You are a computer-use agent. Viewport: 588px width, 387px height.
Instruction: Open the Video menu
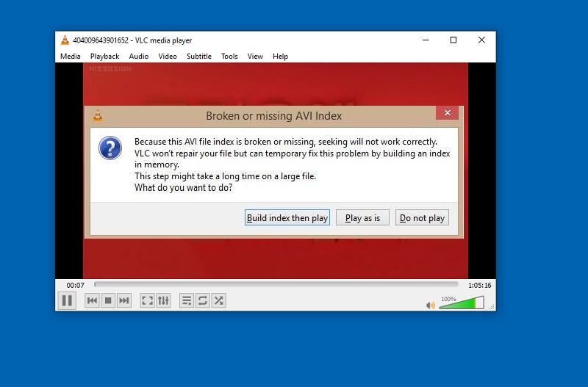[168, 57]
